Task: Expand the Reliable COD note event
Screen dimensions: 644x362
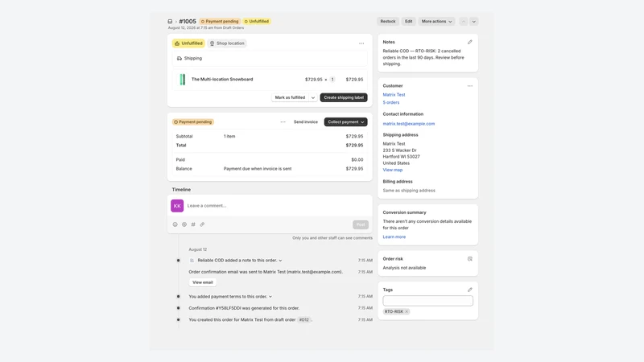Action: [280, 260]
